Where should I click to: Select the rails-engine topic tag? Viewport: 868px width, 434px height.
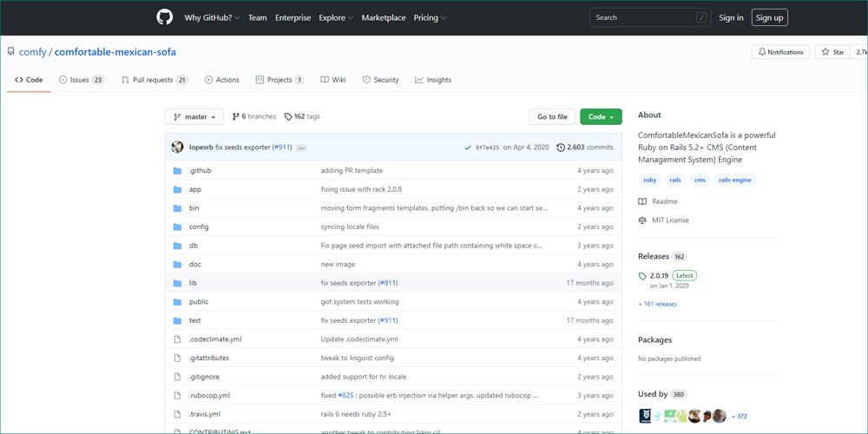tap(735, 180)
